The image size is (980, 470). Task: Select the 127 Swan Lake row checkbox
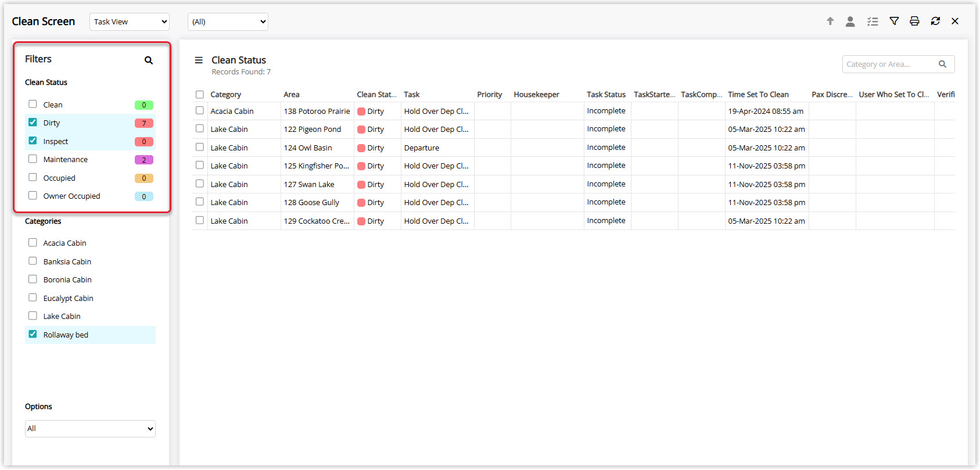(200, 184)
